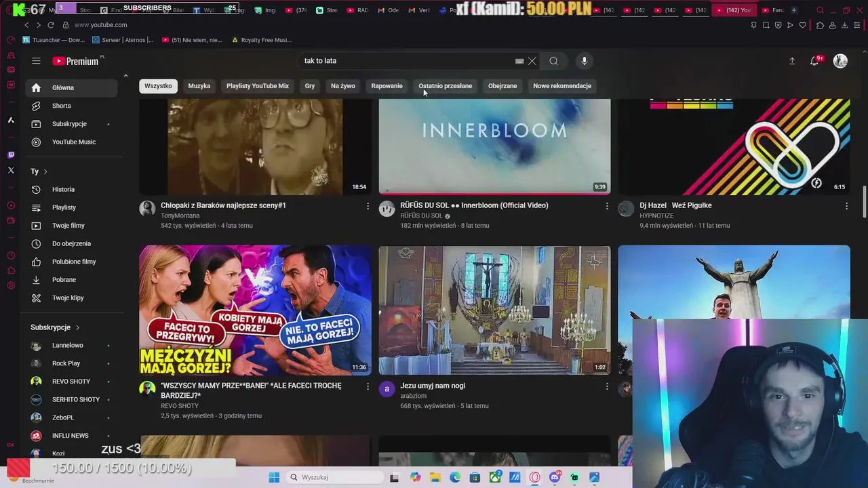
Task: Click the www.youtube.com address bar
Action: tap(100, 25)
